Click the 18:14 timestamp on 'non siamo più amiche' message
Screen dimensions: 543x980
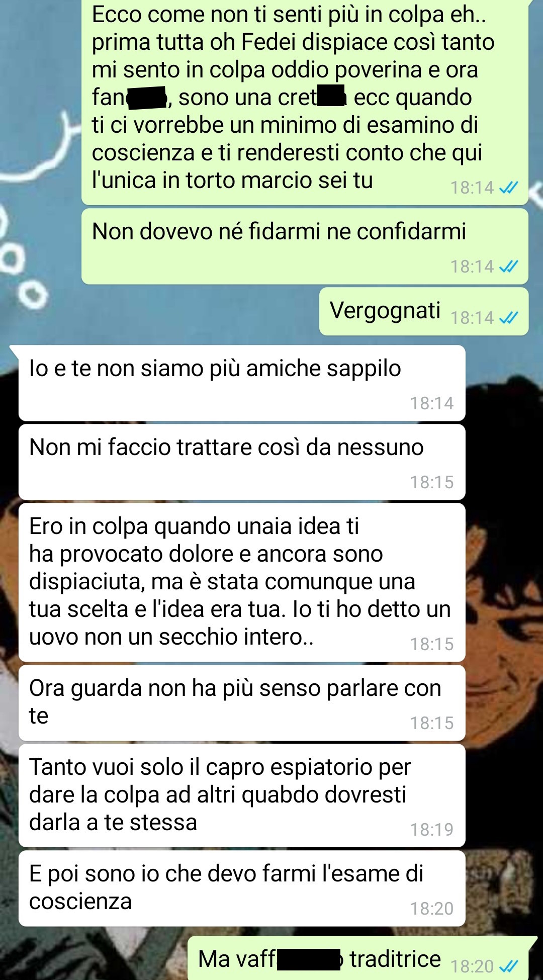click(432, 403)
